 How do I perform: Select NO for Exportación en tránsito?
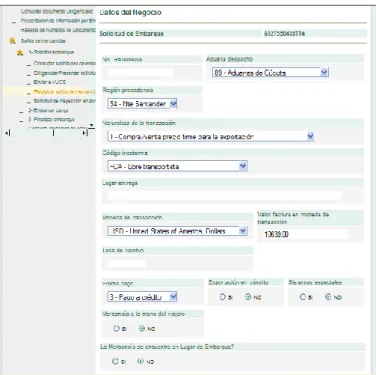click(x=248, y=297)
